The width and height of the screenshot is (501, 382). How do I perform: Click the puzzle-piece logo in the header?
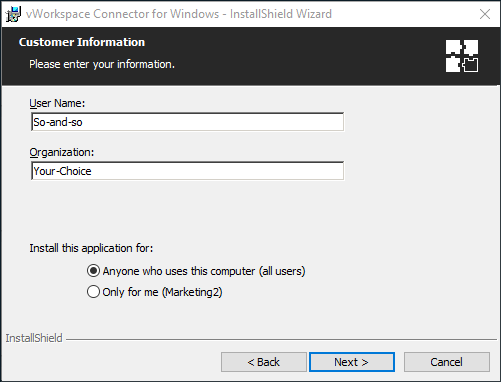[x=462, y=56]
